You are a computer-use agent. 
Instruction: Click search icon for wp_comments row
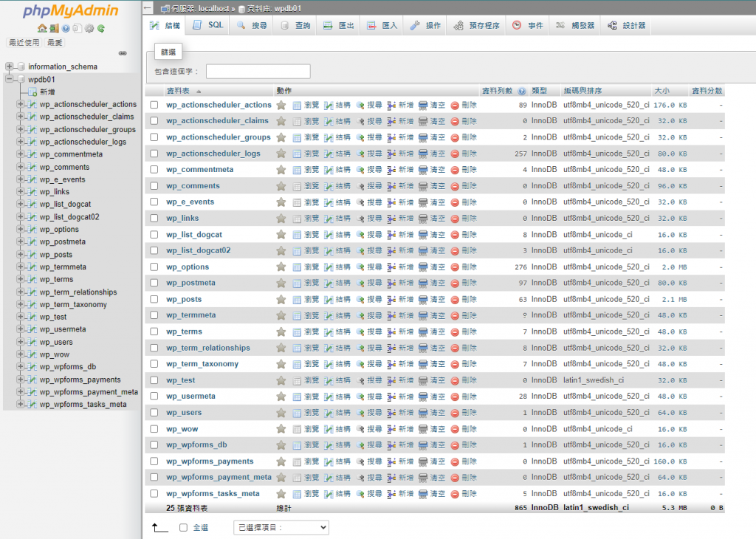(360, 186)
